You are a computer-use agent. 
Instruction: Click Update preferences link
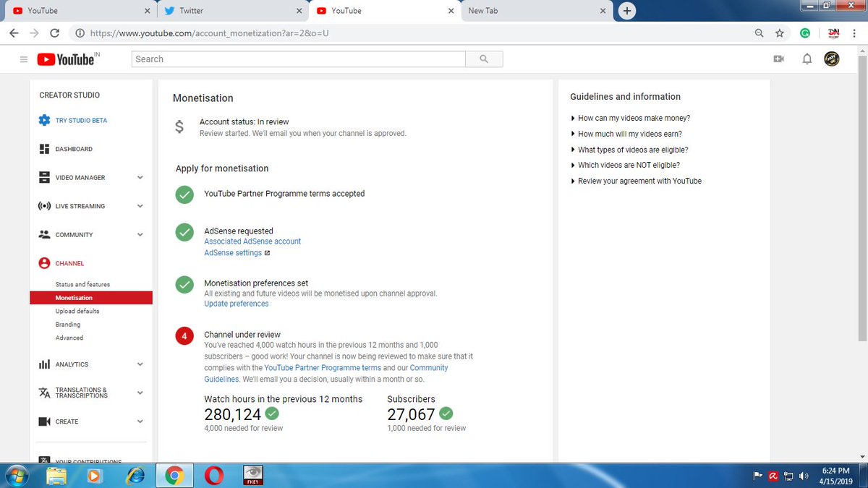point(237,304)
